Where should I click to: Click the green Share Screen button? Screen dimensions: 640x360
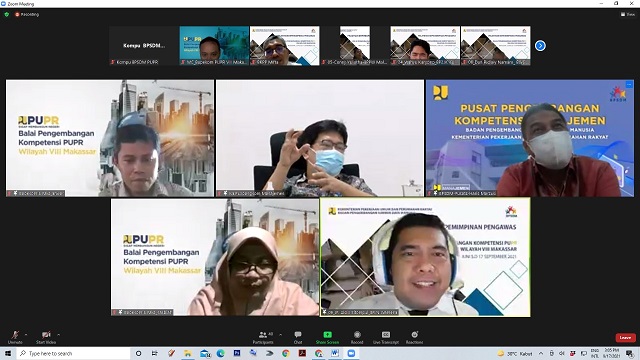[x=327, y=337]
